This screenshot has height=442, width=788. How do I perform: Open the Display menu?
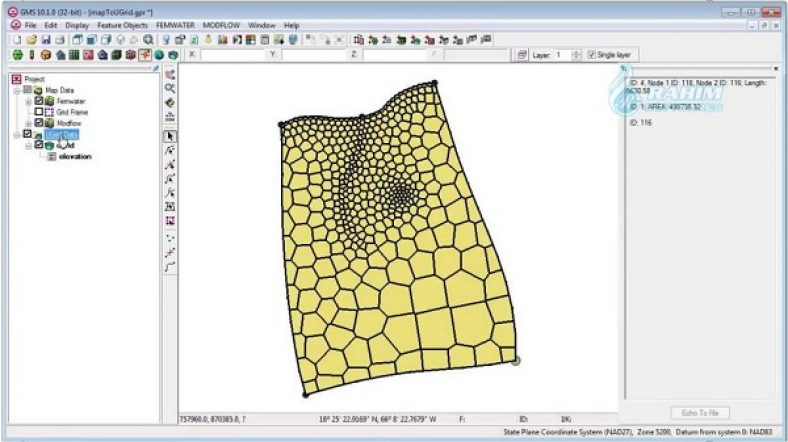point(77,25)
